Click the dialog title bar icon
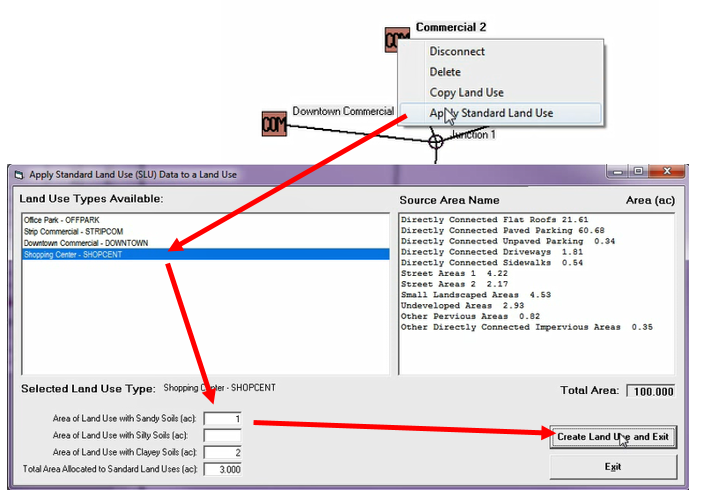This screenshot has width=701, height=498. (17, 174)
